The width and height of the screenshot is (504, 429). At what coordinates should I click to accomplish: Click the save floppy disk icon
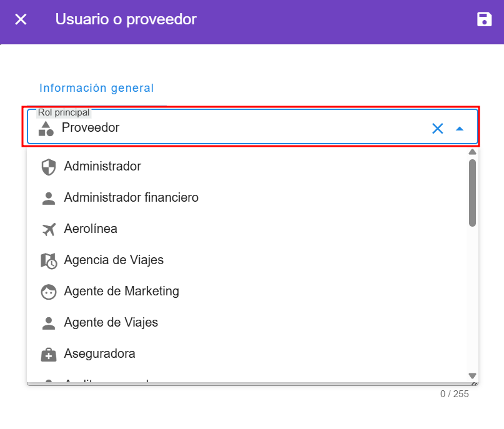click(x=484, y=19)
